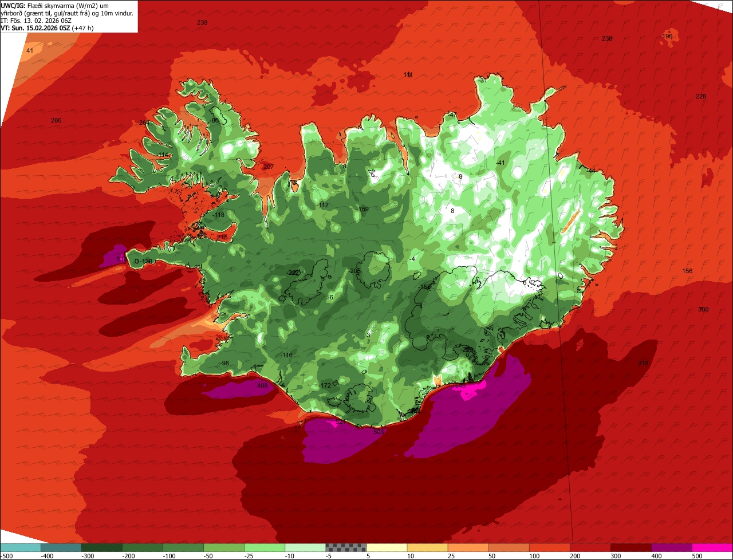Click the map value 111 north of Iceland
The width and height of the screenshot is (733, 560).
408,74
